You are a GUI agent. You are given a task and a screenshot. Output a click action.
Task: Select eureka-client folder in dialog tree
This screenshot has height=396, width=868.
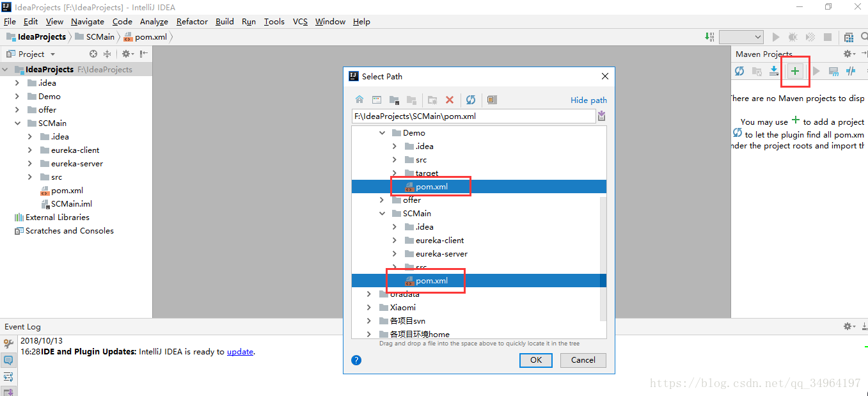coord(434,240)
